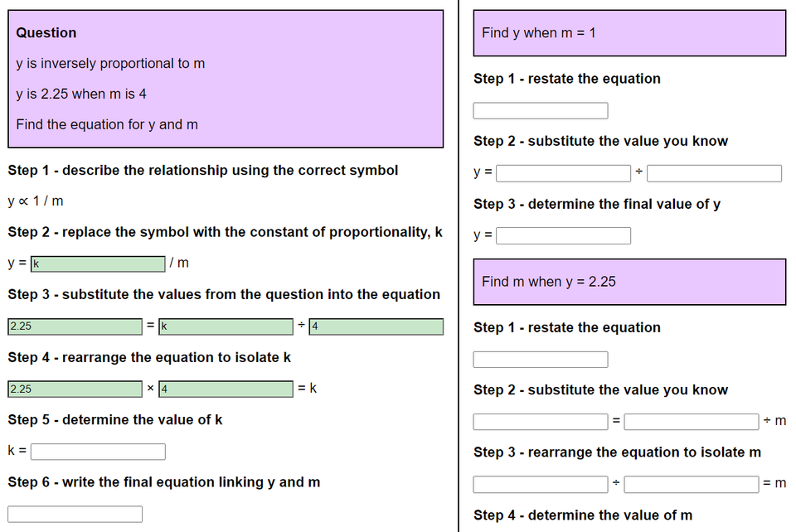The width and height of the screenshot is (796, 532).
Task: Click the purple "Find y when m = 1" header
Action: [x=629, y=32]
